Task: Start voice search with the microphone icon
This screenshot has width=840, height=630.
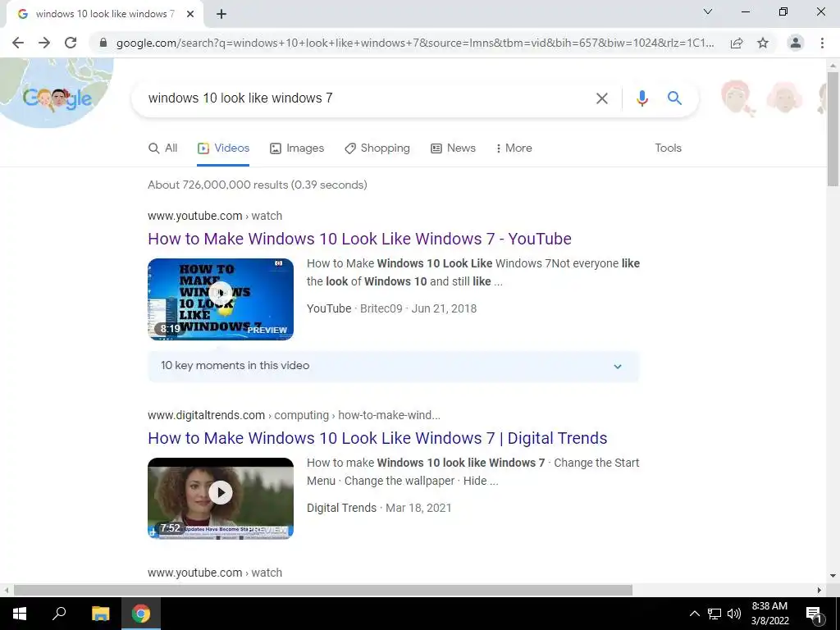Action: click(x=641, y=98)
